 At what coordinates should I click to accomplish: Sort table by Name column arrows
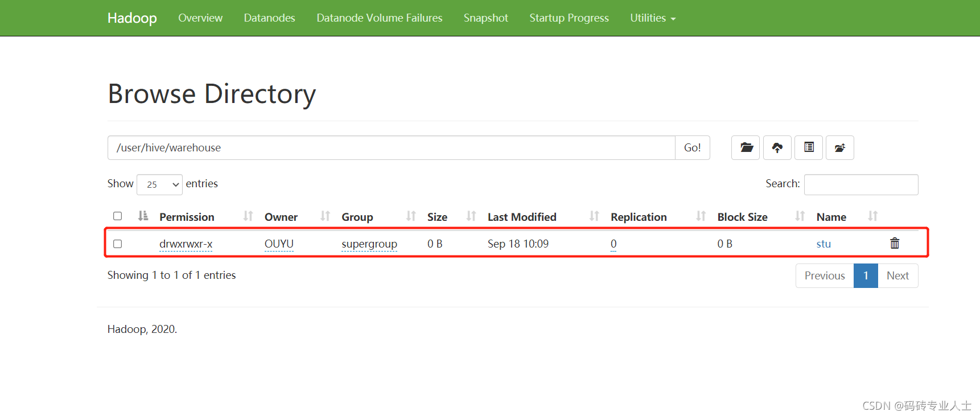point(873,216)
